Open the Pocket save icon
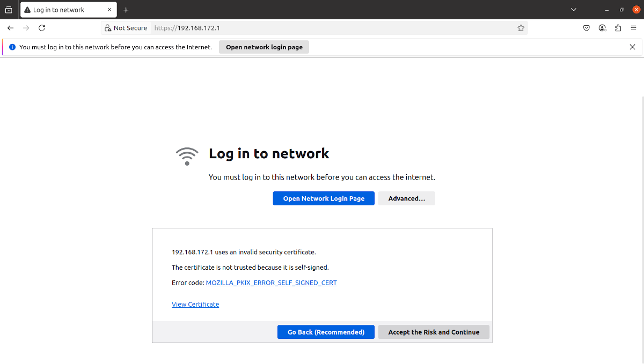 click(x=587, y=28)
